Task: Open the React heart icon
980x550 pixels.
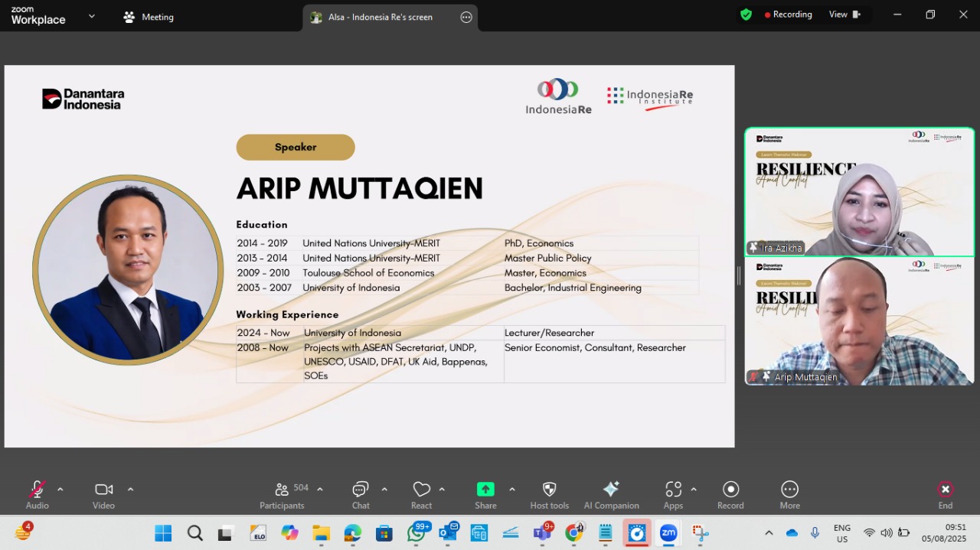Action: point(421,490)
